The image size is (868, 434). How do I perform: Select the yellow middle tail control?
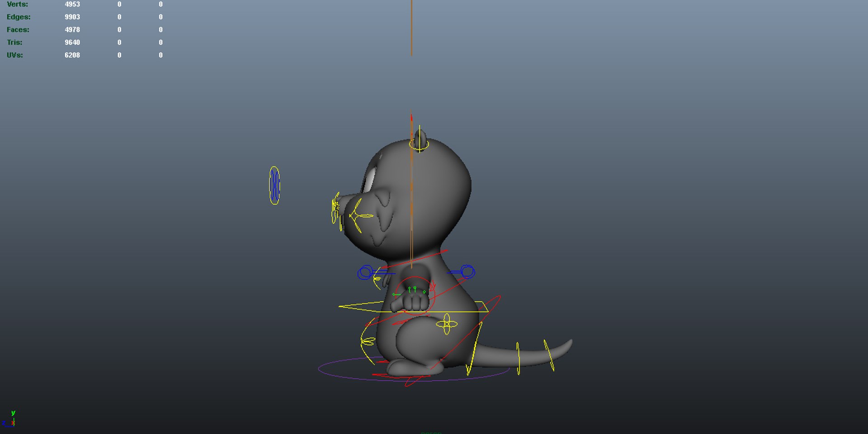click(518, 358)
